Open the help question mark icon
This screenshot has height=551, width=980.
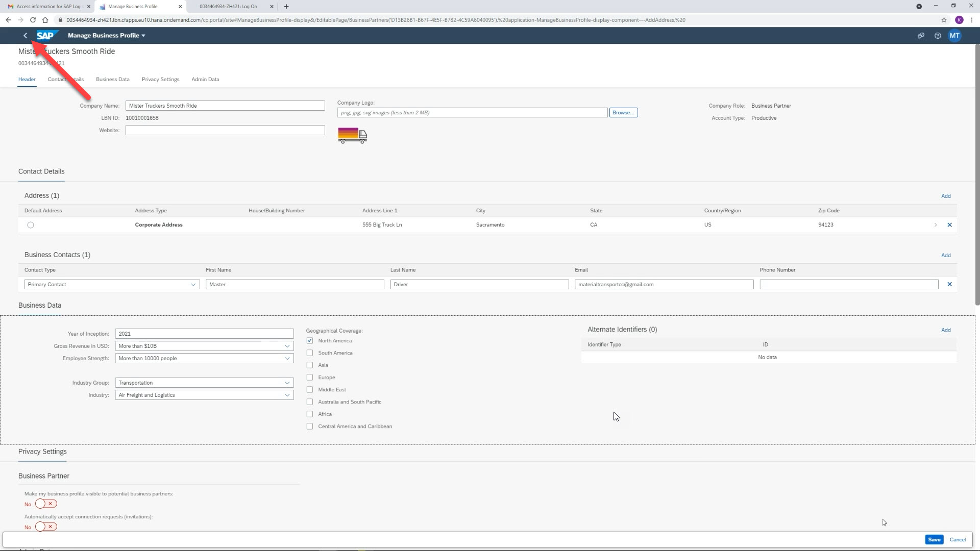click(938, 36)
